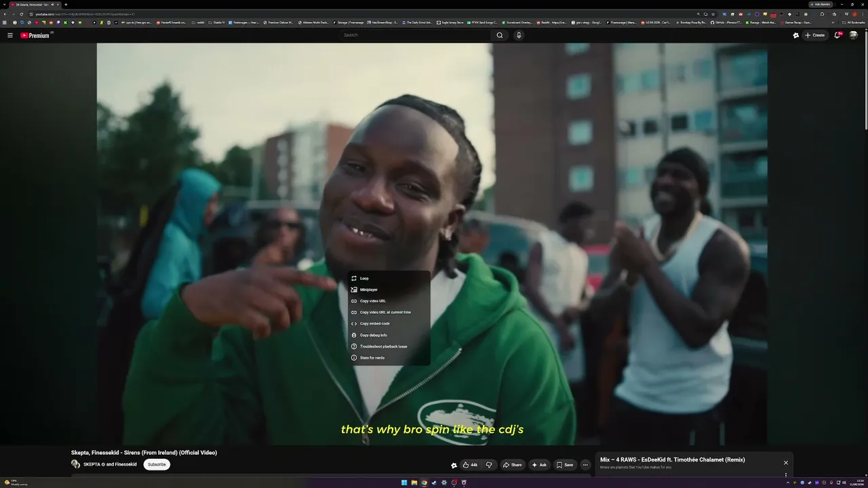
Task: Click the Ask button
Action: coord(539,465)
